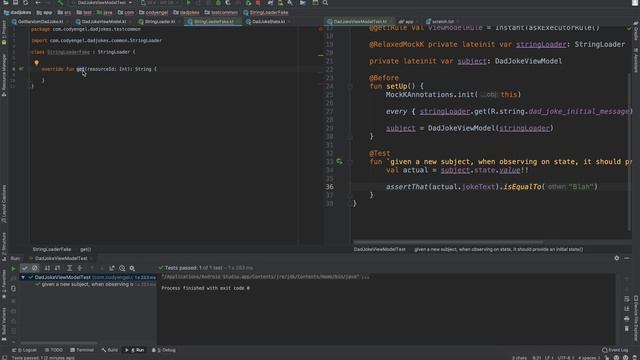Sort test results alphabetically icon
The width and height of the screenshot is (640, 360).
click(x=47, y=268)
